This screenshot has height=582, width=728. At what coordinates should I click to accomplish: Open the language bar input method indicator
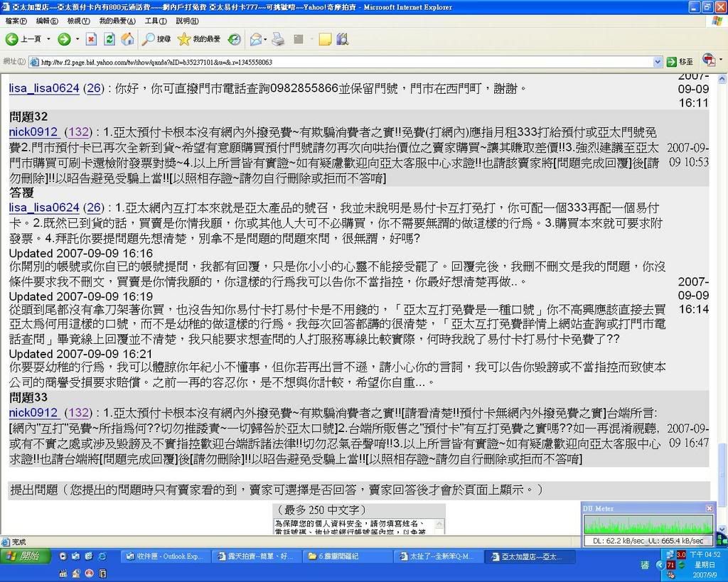pos(645,565)
